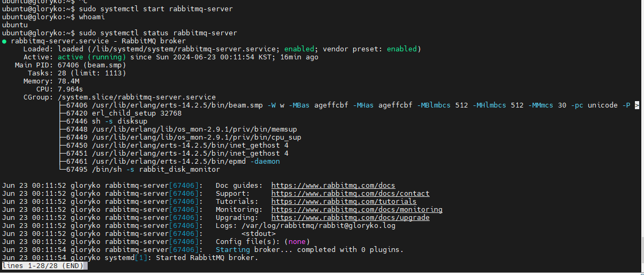
Task: Select the 'CPU: 7.964s' value
Action: (x=70, y=89)
